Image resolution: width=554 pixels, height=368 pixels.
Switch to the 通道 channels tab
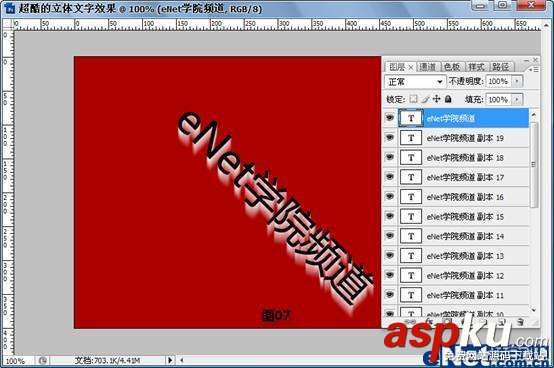(x=428, y=67)
